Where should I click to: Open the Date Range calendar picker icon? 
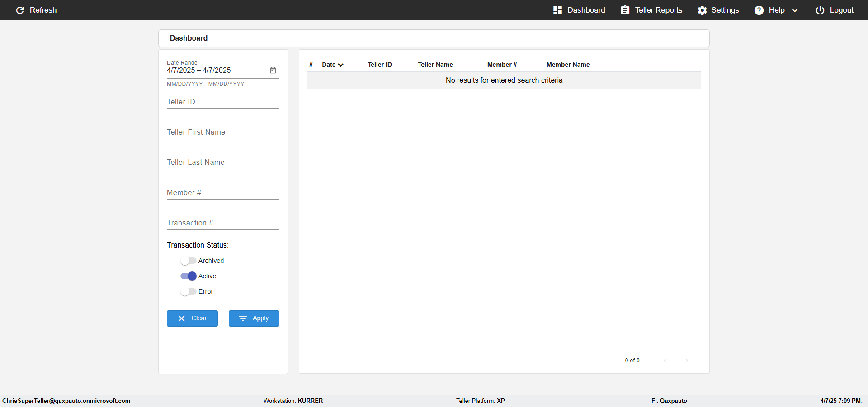coord(273,70)
